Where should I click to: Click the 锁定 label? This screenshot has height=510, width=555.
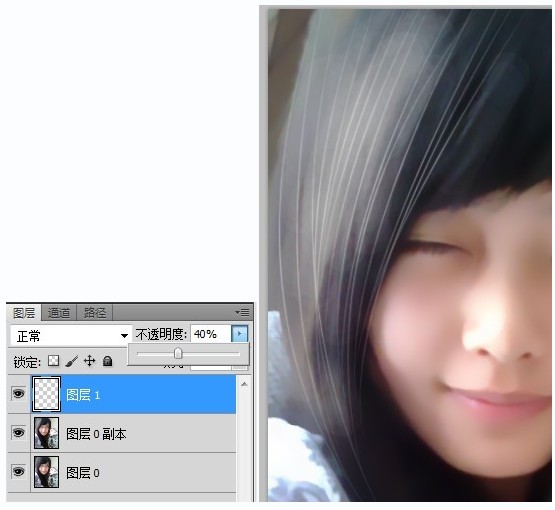(x=27, y=362)
